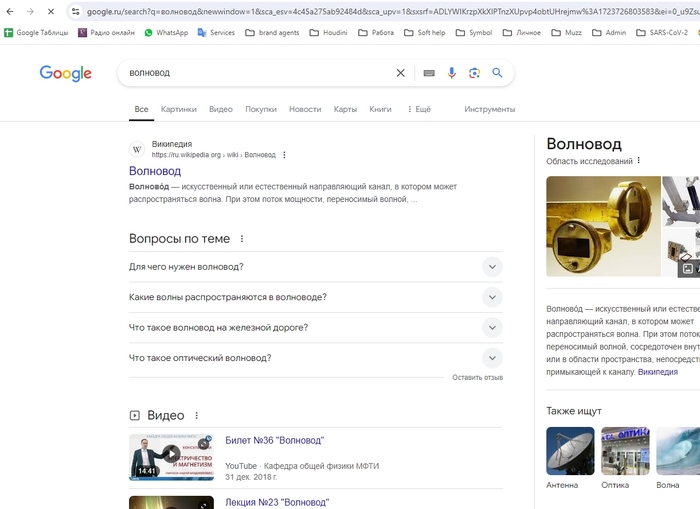Screen dimensions: 700x509
Task: Expand "Что такое оптический волновод?" question
Action: pyautogui.click(x=491, y=358)
